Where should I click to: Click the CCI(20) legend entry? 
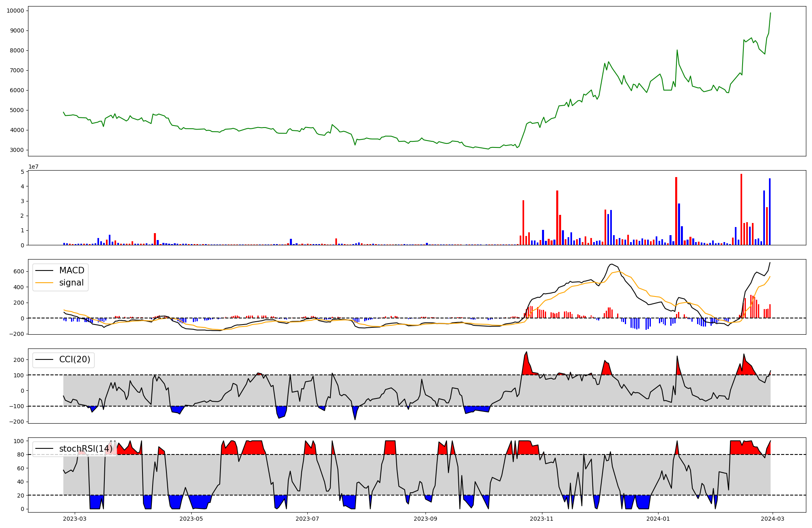(74, 359)
